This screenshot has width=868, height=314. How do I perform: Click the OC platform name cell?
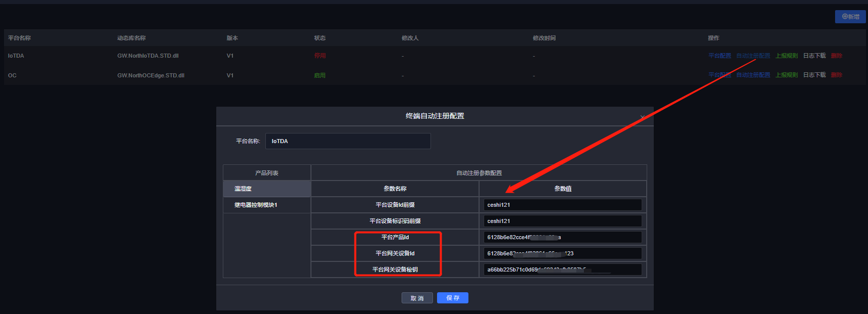tap(12, 75)
